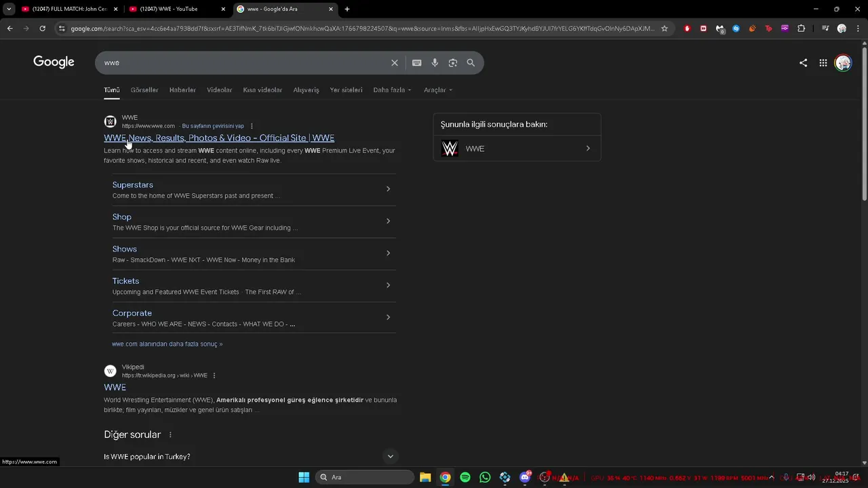
Task: Open the media controls icon in toolbar
Action: [x=825, y=28]
